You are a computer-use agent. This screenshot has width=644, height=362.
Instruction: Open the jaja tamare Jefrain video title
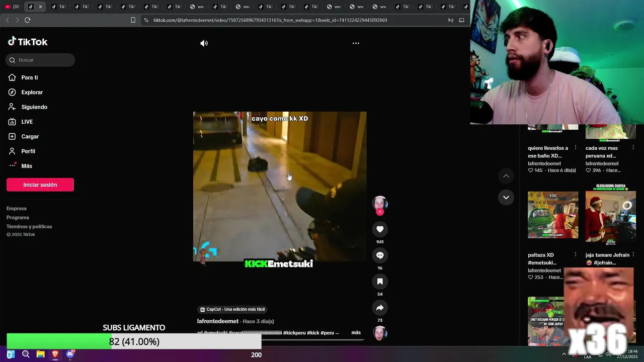(607, 259)
